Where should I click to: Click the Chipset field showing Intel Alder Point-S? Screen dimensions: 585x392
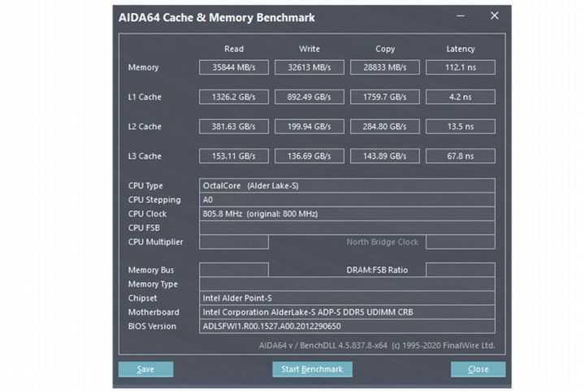point(347,298)
